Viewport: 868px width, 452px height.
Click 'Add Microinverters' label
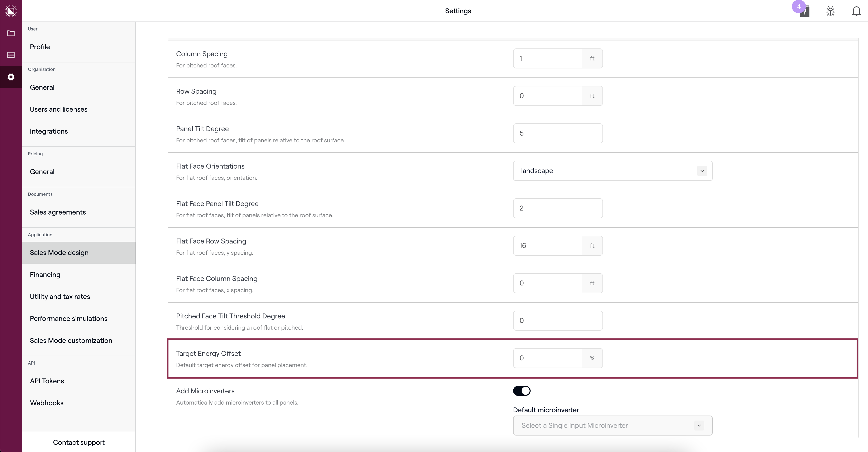pos(205,391)
